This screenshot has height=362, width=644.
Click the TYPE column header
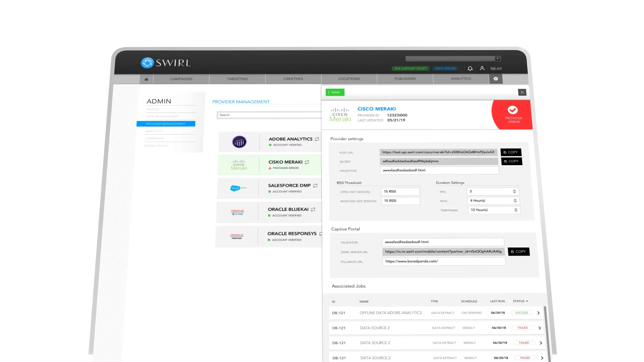click(434, 301)
